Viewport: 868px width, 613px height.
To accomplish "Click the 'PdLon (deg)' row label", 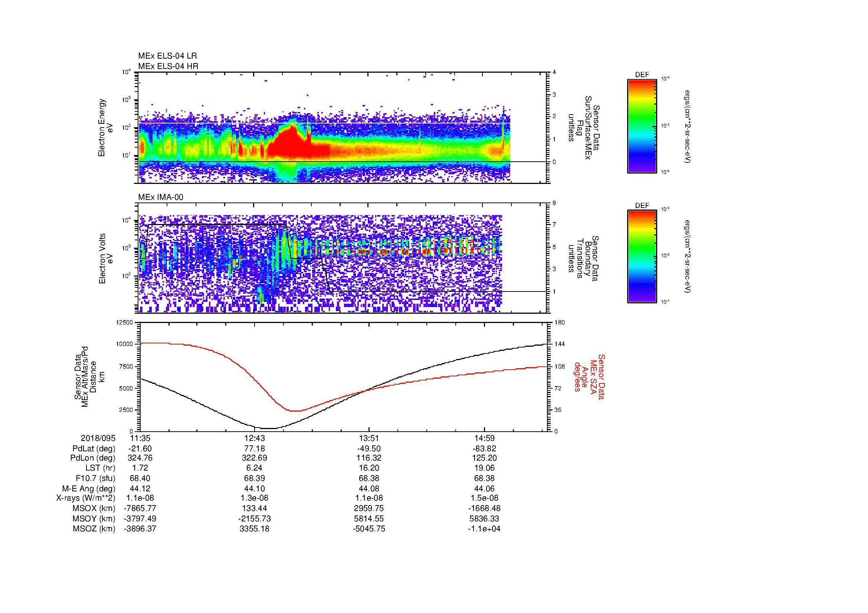I will point(93,458).
